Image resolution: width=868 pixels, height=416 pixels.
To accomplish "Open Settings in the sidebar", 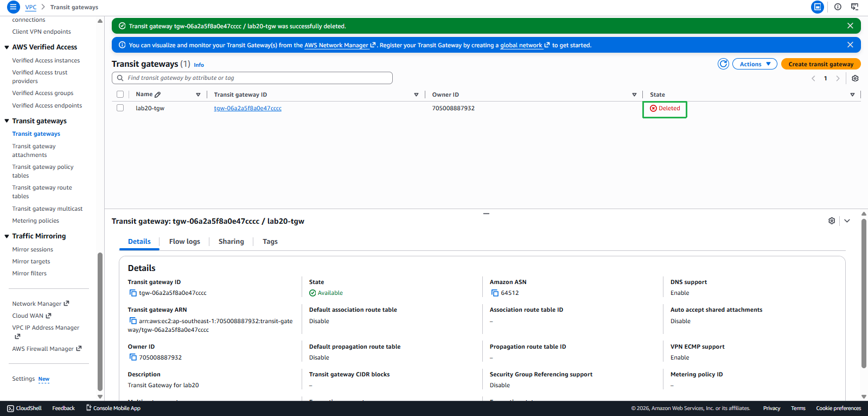I will tap(24, 379).
